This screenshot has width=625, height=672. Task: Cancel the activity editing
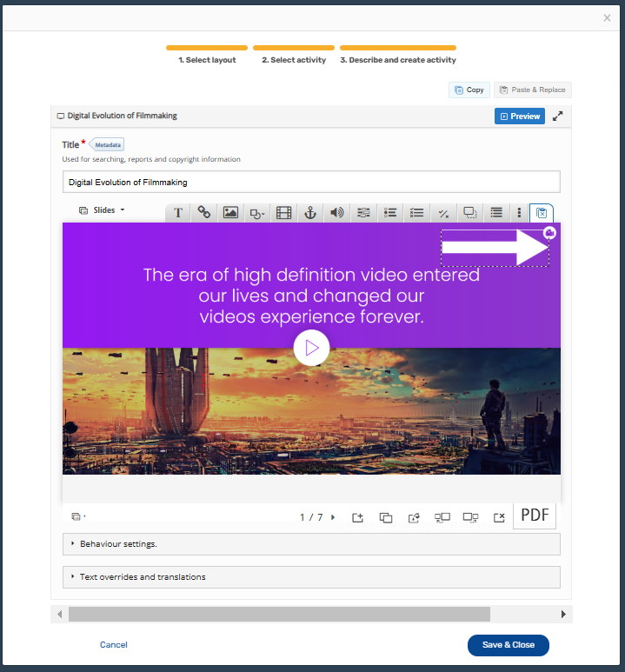pyautogui.click(x=114, y=644)
